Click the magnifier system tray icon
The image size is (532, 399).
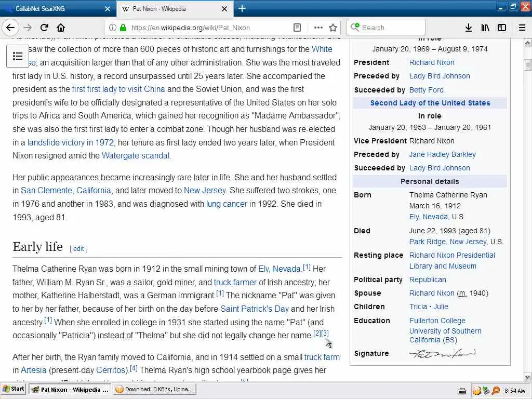[x=496, y=391]
